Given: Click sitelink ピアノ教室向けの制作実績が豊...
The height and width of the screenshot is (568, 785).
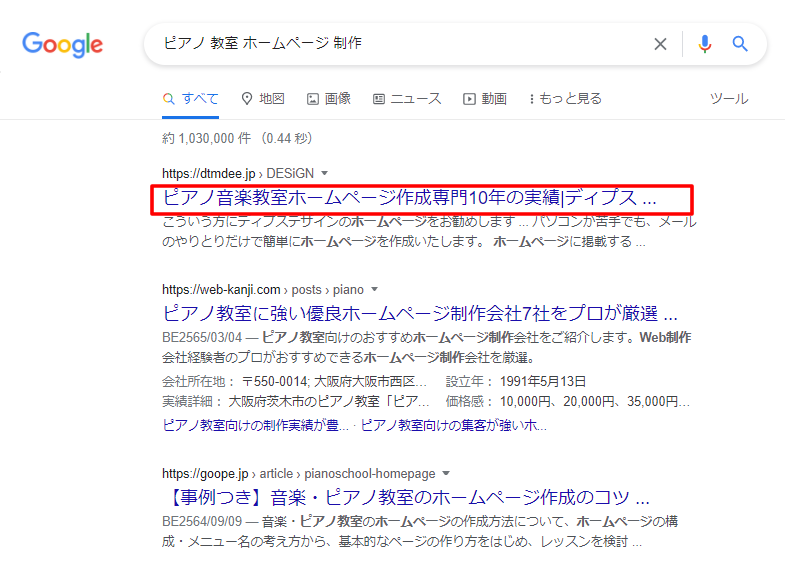Looking at the screenshot, I should (255, 425).
